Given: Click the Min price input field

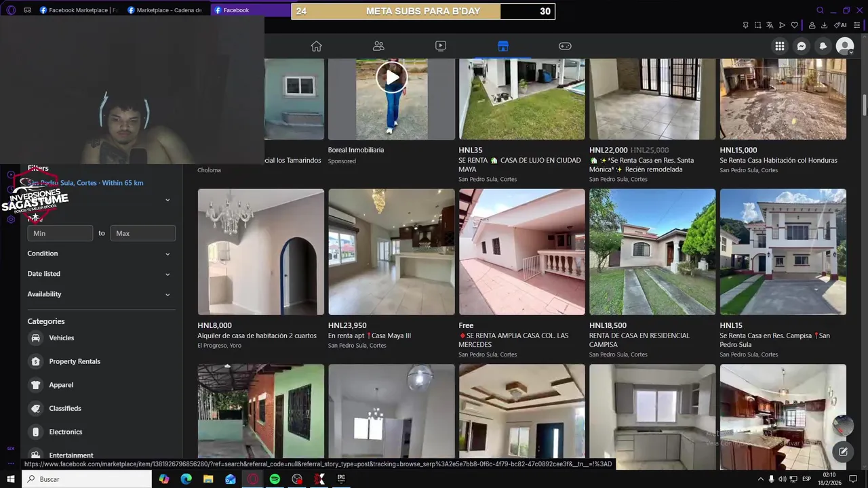Looking at the screenshot, I should 60,233.
